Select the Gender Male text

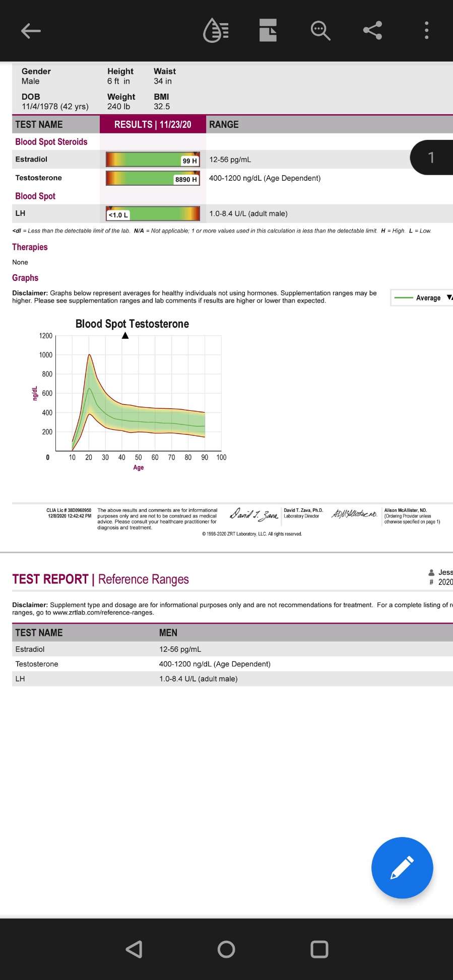point(36,77)
